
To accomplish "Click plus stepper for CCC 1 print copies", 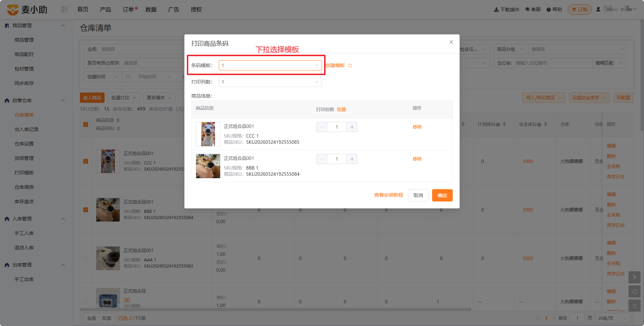I will (352, 127).
